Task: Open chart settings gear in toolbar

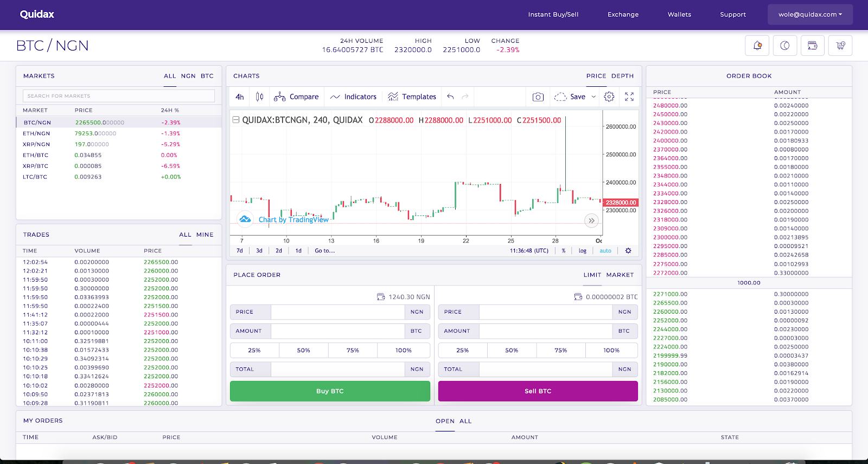Action: pyautogui.click(x=609, y=97)
